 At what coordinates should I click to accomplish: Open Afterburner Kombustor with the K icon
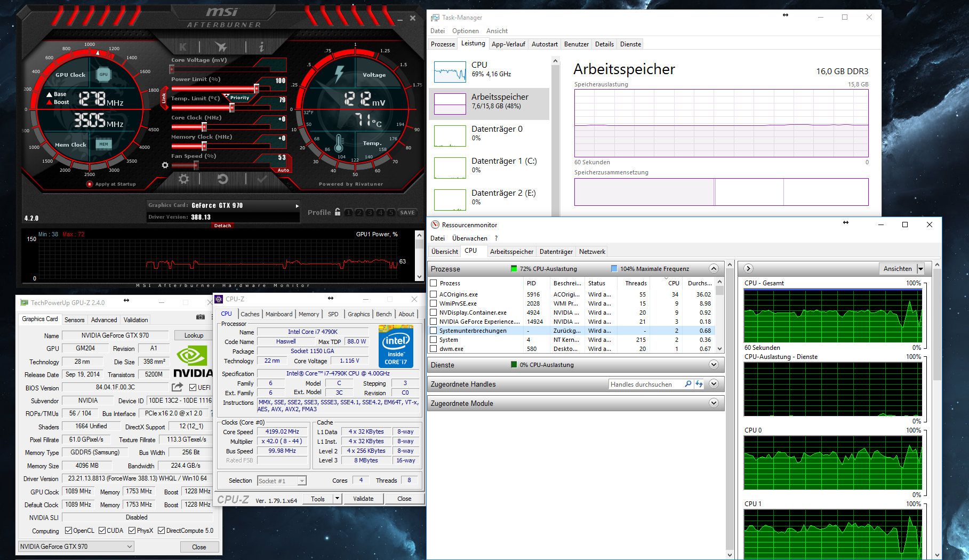[183, 47]
